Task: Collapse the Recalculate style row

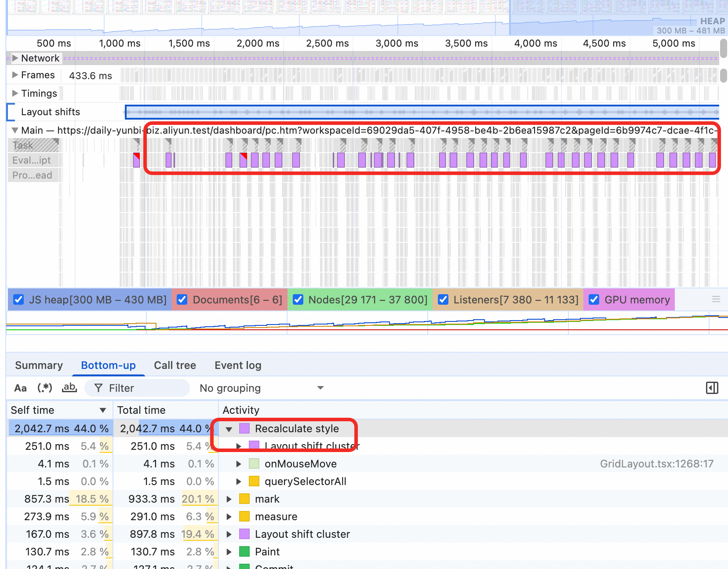Action: [x=229, y=429]
